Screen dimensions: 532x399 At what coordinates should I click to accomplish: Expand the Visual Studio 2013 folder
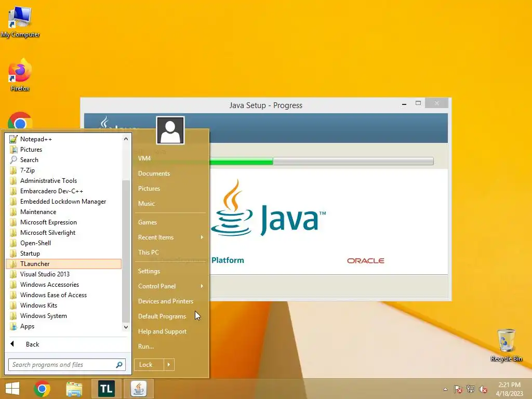click(63, 274)
